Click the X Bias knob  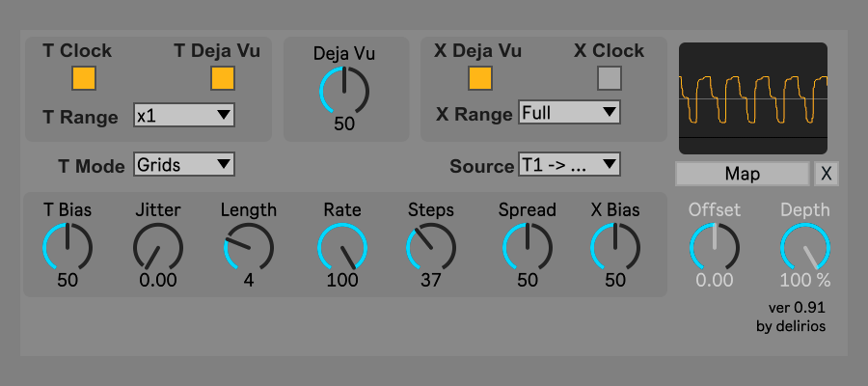point(614,247)
